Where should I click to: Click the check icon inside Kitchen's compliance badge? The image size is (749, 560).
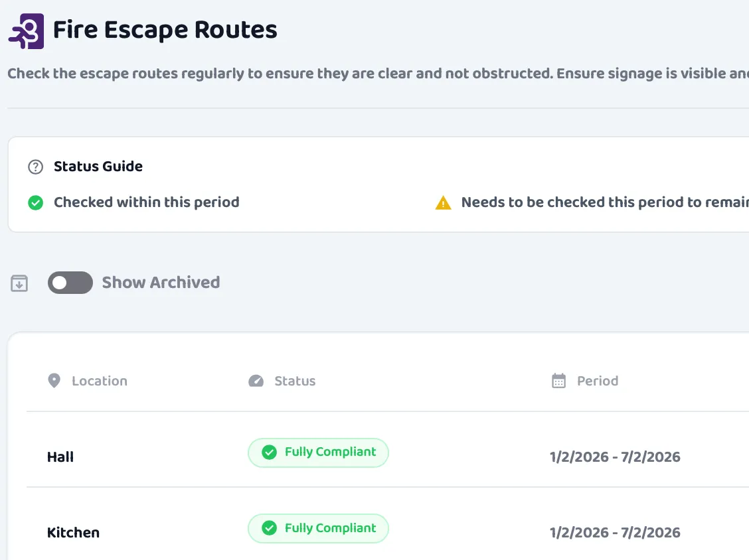coord(269,528)
